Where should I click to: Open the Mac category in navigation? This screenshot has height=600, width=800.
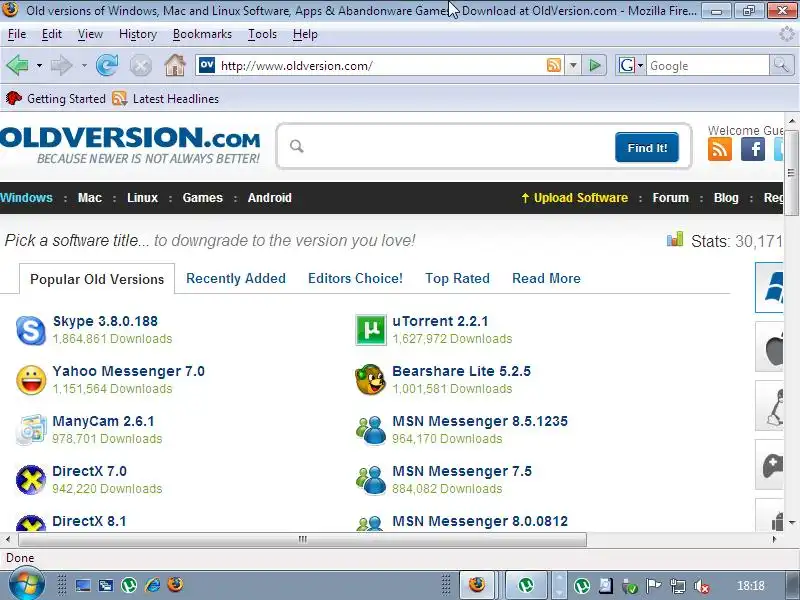[x=90, y=198]
